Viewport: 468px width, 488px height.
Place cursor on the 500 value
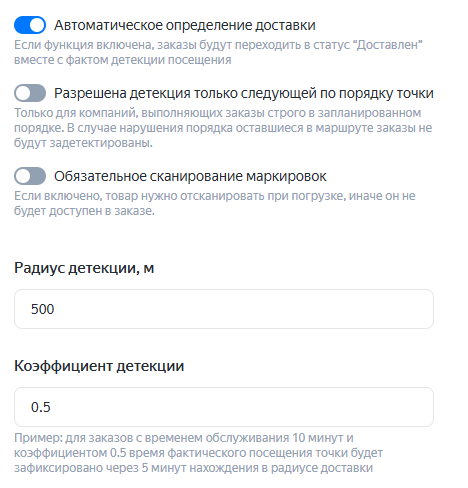tap(42, 309)
